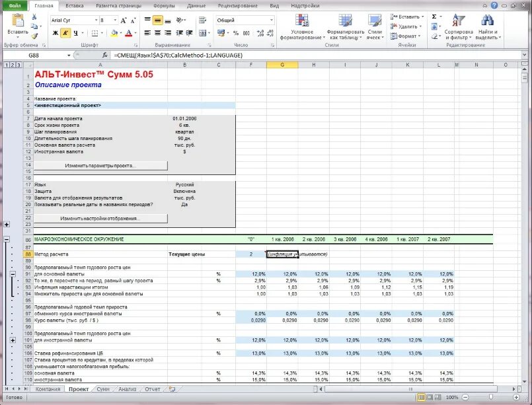Click the merge and center icon

pyautogui.click(x=202, y=33)
